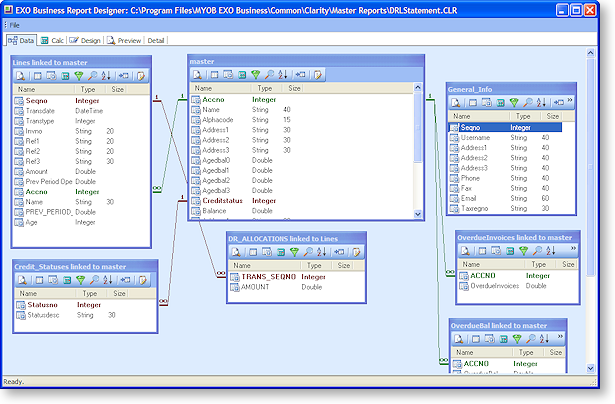The image size is (615, 404).
Task: Expand the OverdueInvoices toolbar overflow chevron
Action: (x=571, y=250)
